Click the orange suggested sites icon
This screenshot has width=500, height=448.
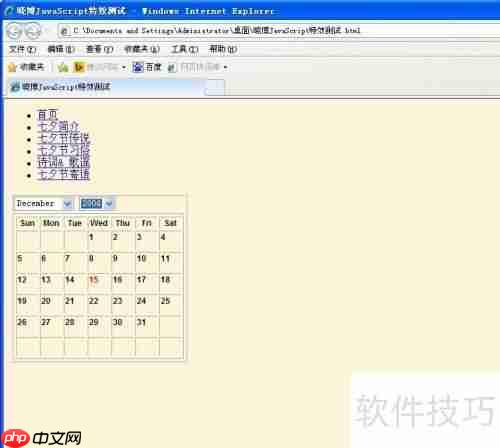click(x=79, y=67)
